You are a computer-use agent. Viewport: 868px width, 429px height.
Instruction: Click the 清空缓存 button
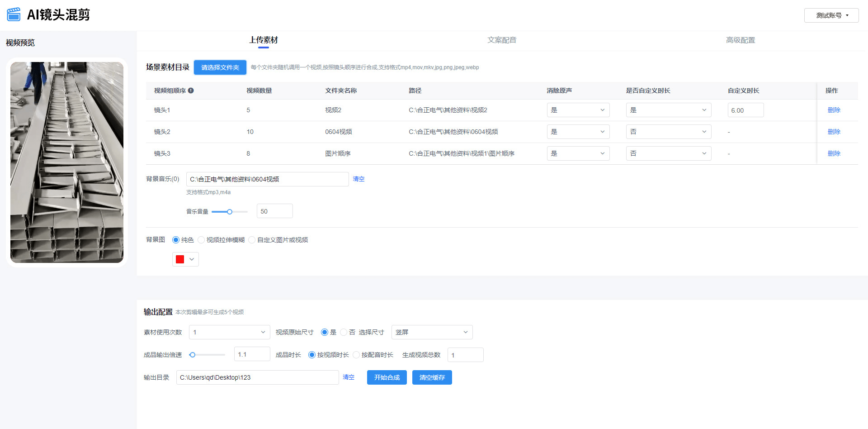click(x=432, y=377)
